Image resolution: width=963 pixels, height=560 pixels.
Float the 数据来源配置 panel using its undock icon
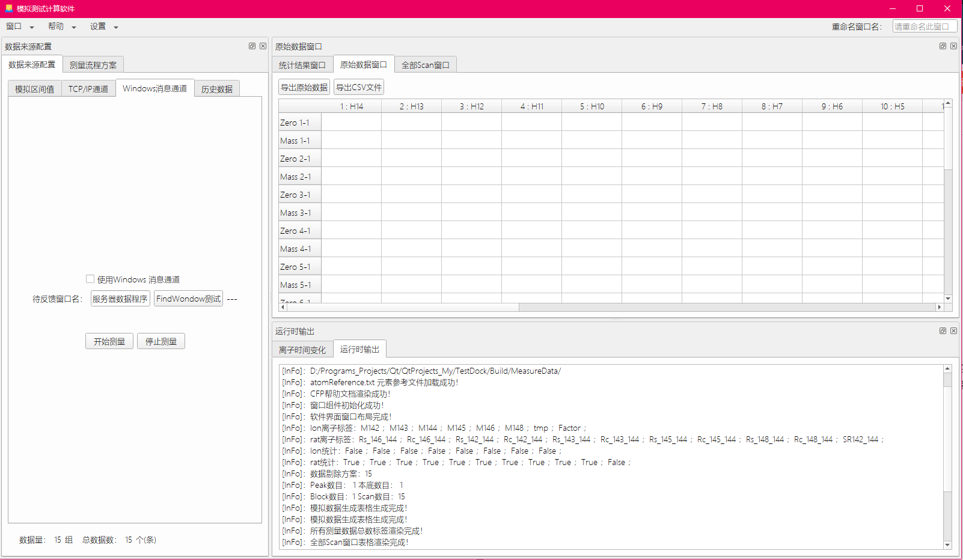pyautogui.click(x=252, y=46)
